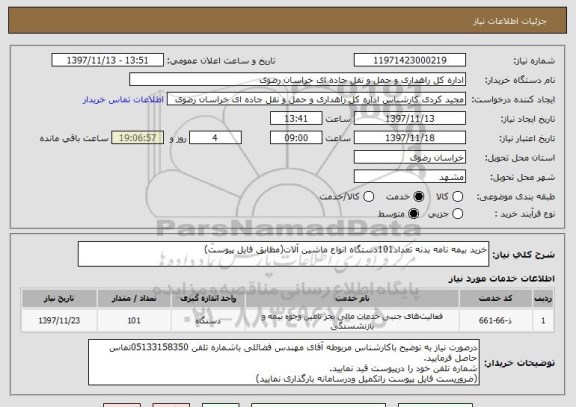Select the 'کالا/خدمت' radio button

pyautogui.click(x=368, y=197)
